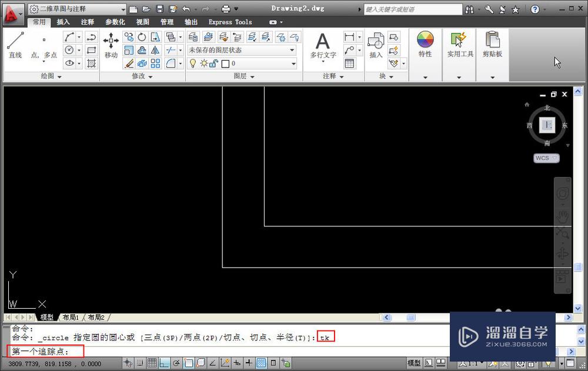Image resolution: width=588 pixels, height=371 pixels.
Task: Click the Multiline Text (多行文字) tool
Action: (322, 46)
